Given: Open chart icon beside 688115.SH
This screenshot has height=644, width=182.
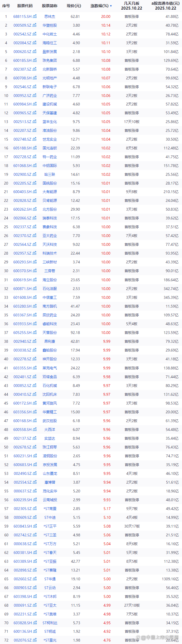Looking at the screenshot, I should (x=35, y=16).
